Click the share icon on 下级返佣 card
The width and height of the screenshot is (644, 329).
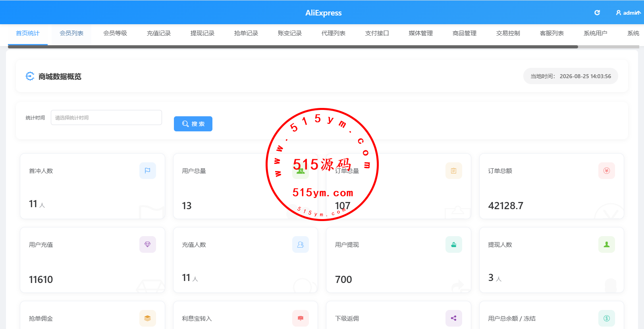[x=454, y=318]
